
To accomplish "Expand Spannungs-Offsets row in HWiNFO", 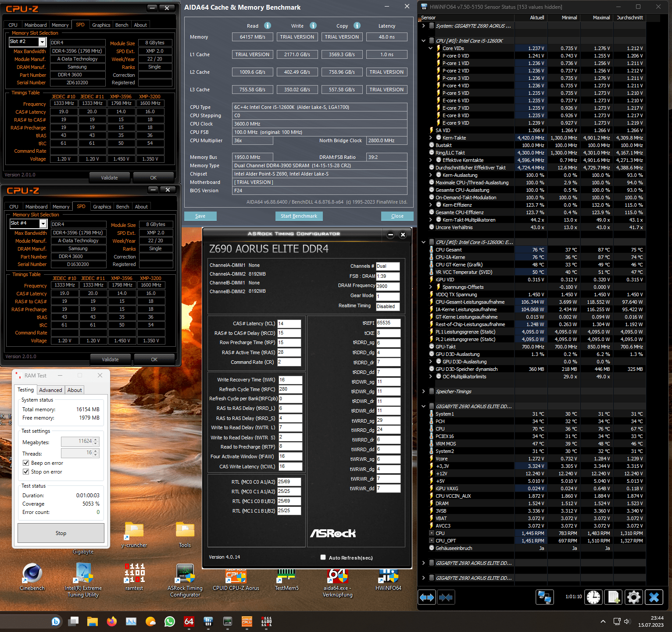I will [x=431, y=287].
